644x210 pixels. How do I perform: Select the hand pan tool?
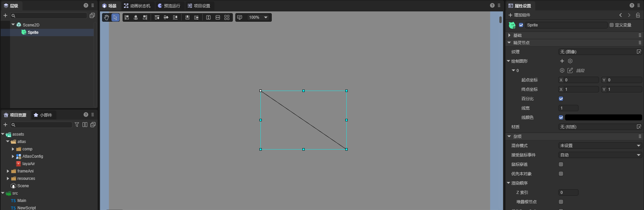point(106,17)
